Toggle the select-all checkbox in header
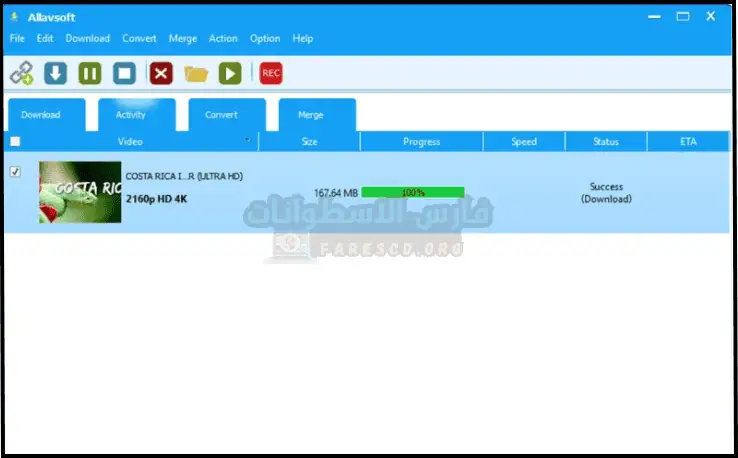The width and height of the screenshot is (738, 458). [x=15, y=142]
